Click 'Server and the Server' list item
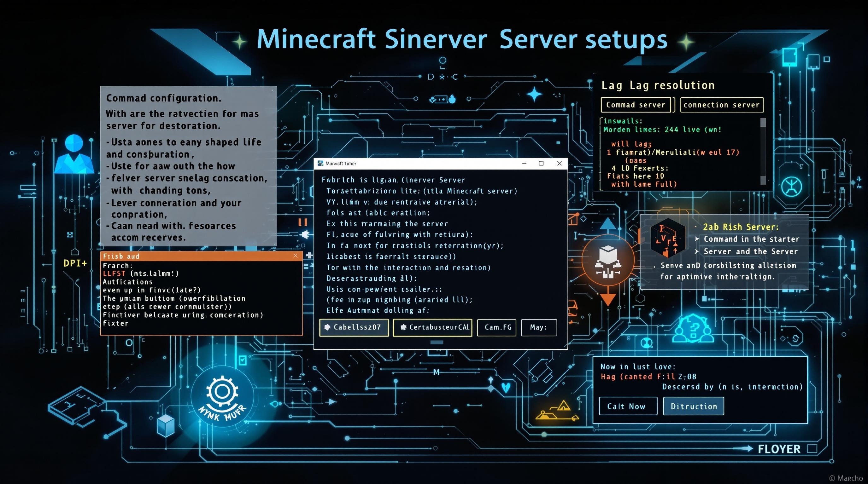The image size is (868, 484). coord(751,251)
